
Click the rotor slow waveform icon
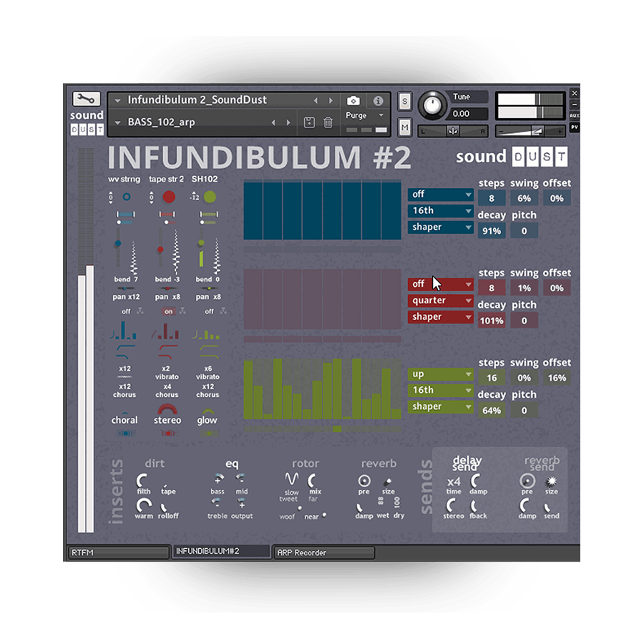coord(292,479)
